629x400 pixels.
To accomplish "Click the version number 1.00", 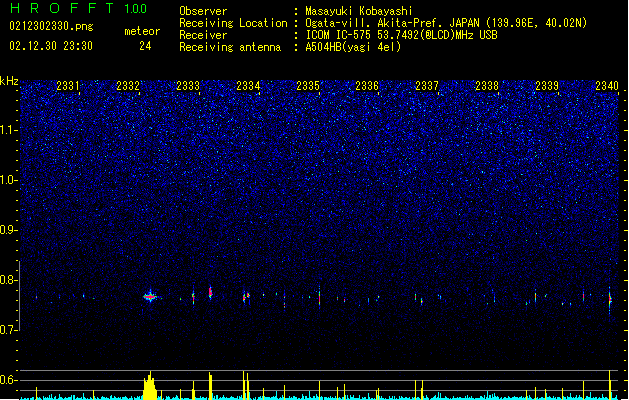I will (136, 8).
